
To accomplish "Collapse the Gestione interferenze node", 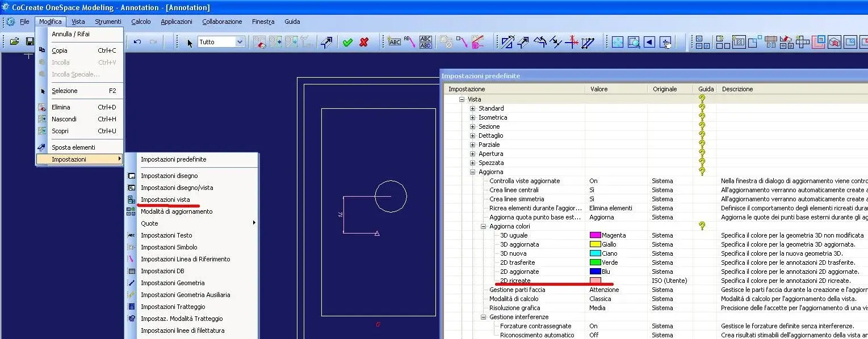I will 484,317.
